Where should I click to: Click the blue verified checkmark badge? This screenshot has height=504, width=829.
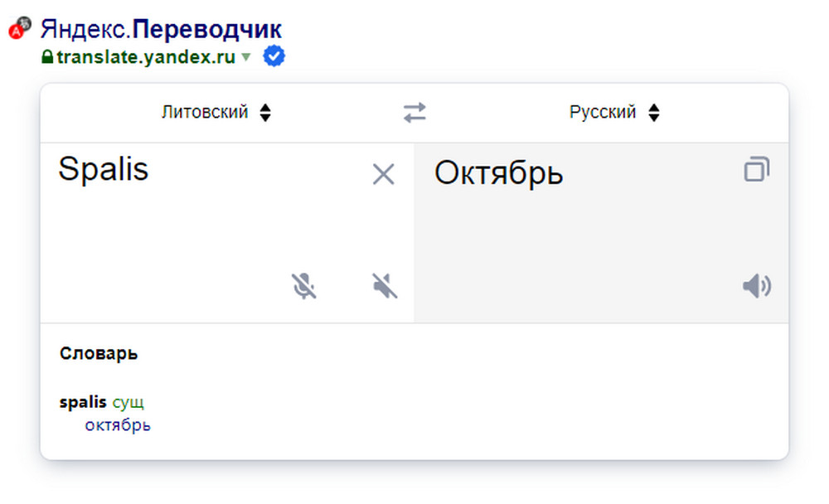point(274,57)
